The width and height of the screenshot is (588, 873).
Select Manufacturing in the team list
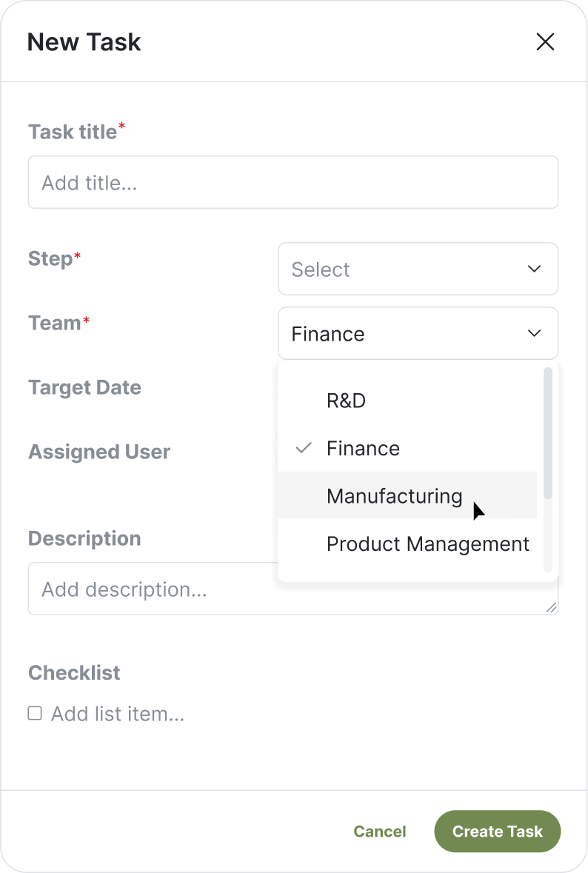point(407,495)
